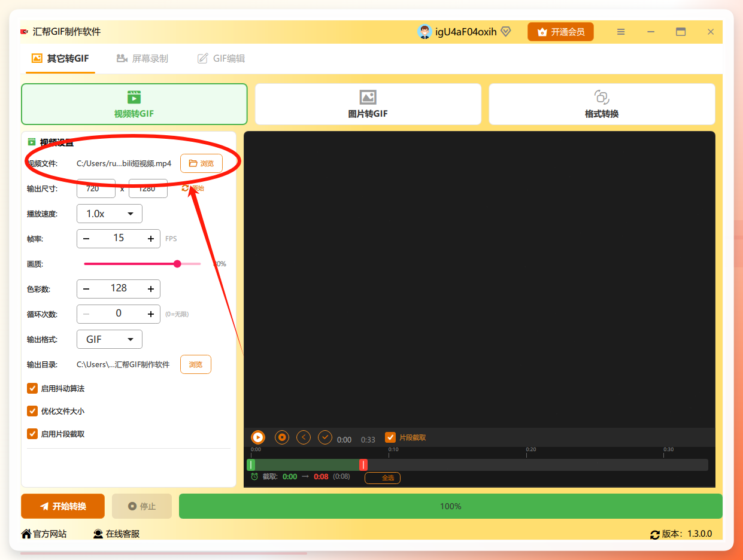Browse for a 视频文件
The height and width of the screenshot is (560, 743).
[201, 163]
